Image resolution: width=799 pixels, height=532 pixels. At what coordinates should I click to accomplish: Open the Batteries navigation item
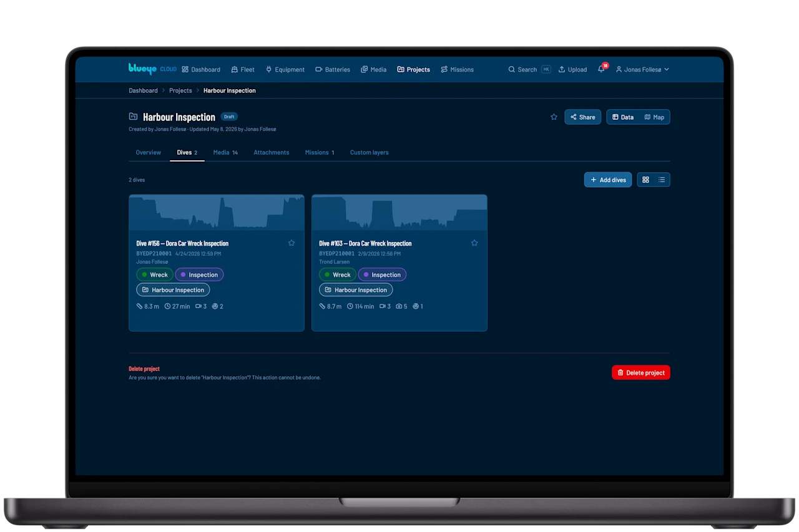tap(333, 69)
